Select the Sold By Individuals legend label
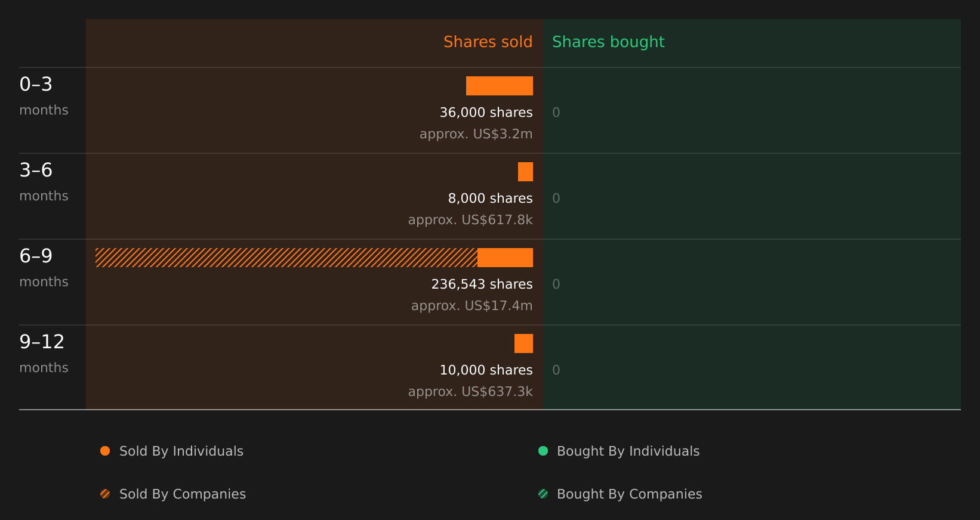The width and height of the screenshot is (980, 520). tap(181, 451)
